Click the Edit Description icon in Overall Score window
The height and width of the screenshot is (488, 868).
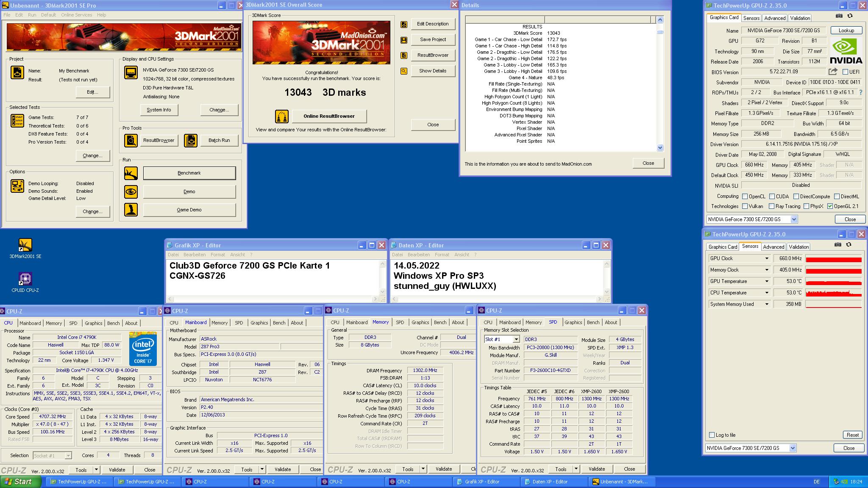[404, 24]
